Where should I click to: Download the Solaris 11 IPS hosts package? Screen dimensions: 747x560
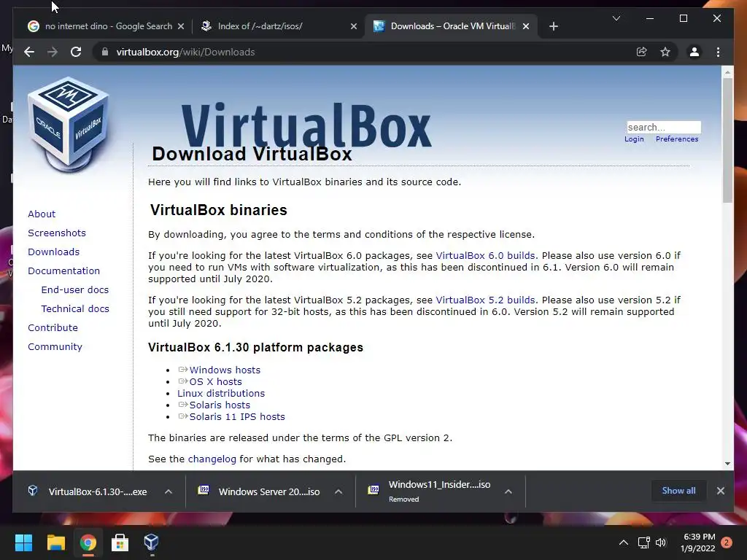(237, 417)
